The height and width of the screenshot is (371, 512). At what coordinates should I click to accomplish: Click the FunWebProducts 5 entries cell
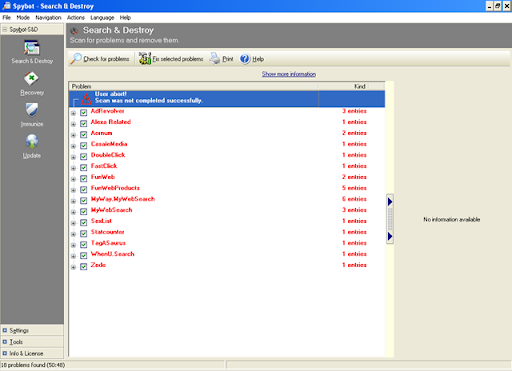tap(354, 188)
